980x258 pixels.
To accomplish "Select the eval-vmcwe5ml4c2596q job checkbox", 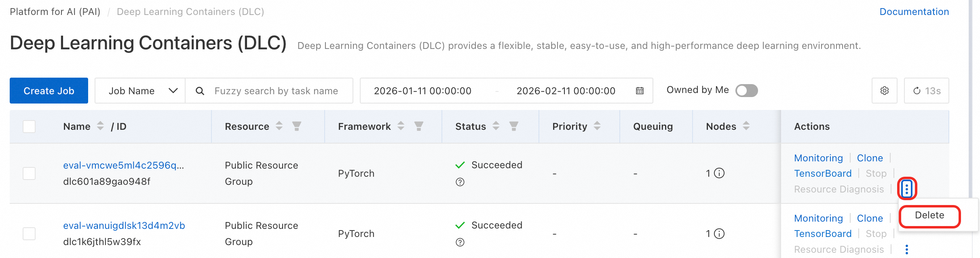I will coord(29,173).
